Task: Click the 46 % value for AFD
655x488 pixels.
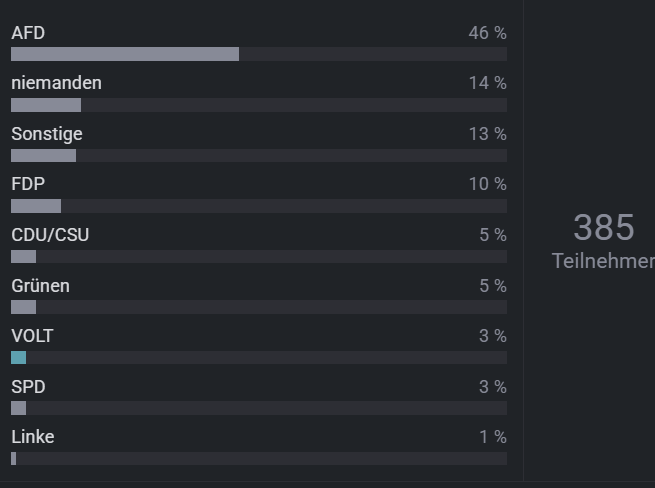Action: [487, 33]
